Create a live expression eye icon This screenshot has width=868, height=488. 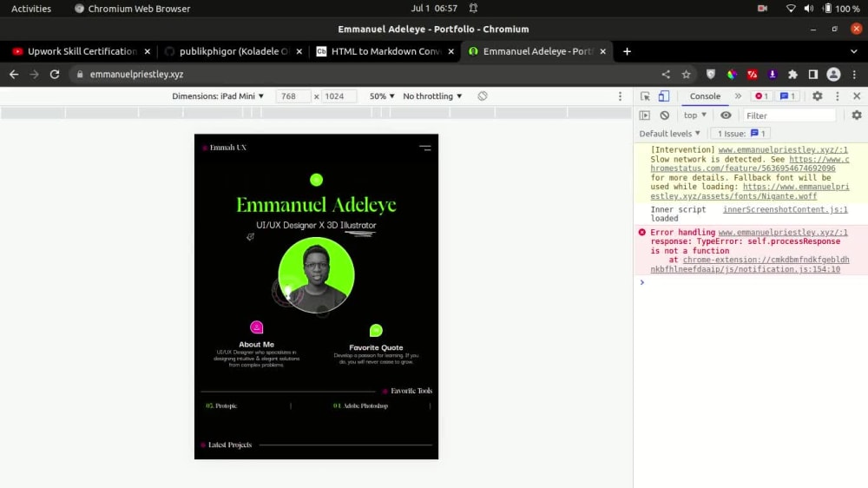[x=726, y=115]
